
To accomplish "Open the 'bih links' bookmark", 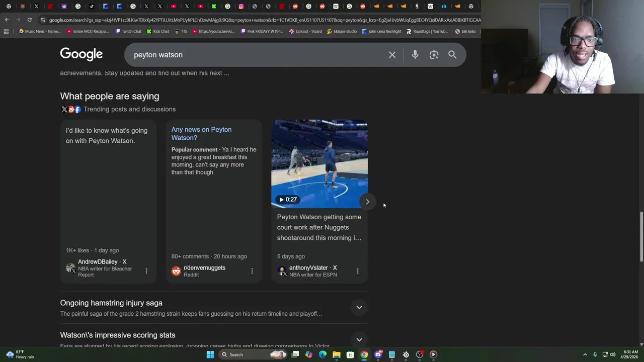I will click(465, 31).
